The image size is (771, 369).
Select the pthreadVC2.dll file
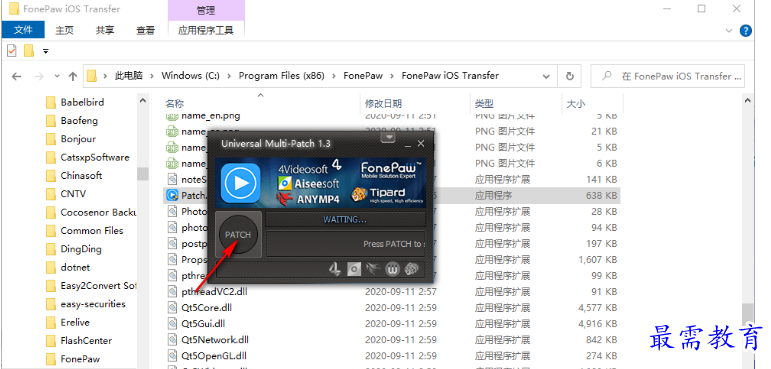point(214,291)
